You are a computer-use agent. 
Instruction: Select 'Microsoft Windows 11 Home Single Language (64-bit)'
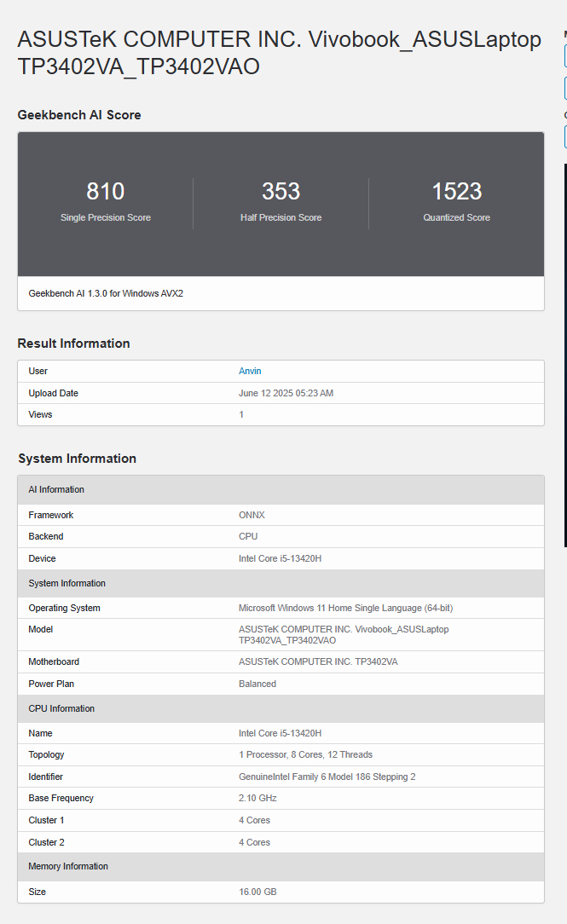[x=345, y=608]
